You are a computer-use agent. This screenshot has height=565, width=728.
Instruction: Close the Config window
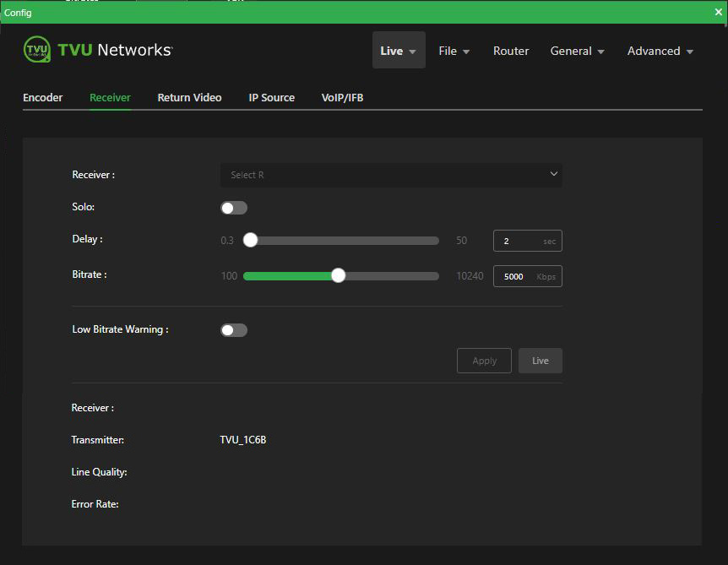tap(719, 12)
